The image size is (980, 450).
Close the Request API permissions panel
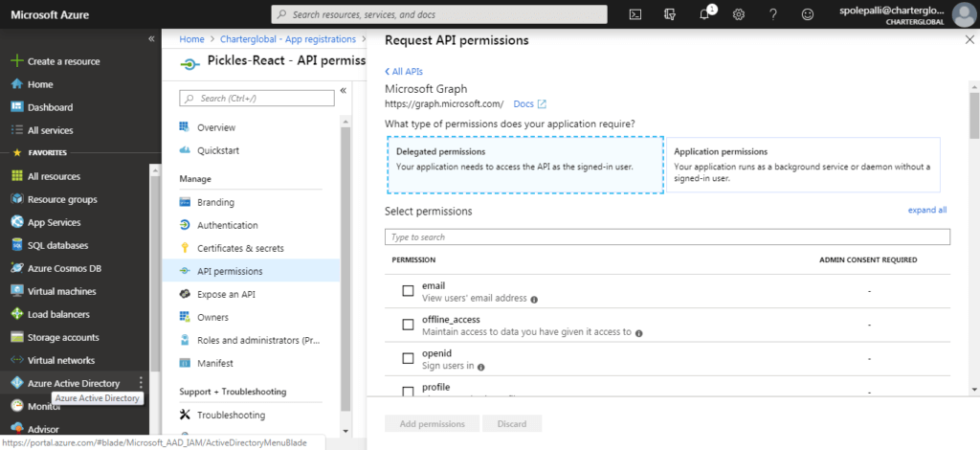(969, 40)
